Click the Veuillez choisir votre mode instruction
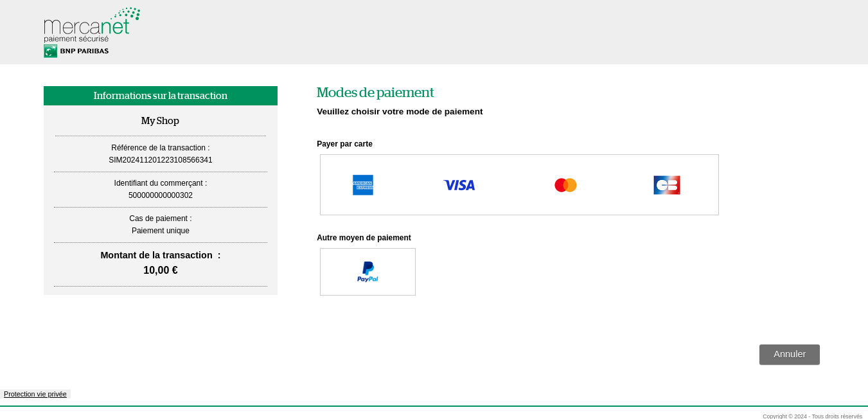Image resolution: width=868 pixels, height=419 pixels. coord(399,112)
